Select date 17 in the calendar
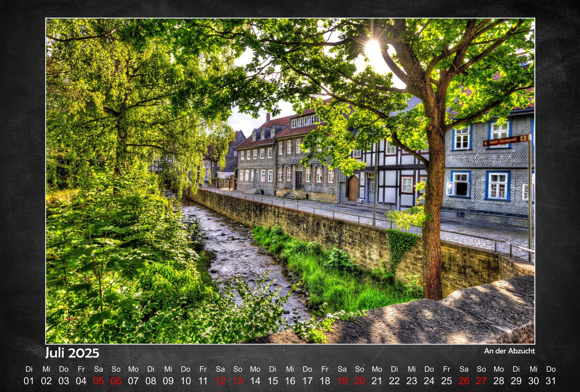Viewport: 580px width, 392px height. click(308, 381)
